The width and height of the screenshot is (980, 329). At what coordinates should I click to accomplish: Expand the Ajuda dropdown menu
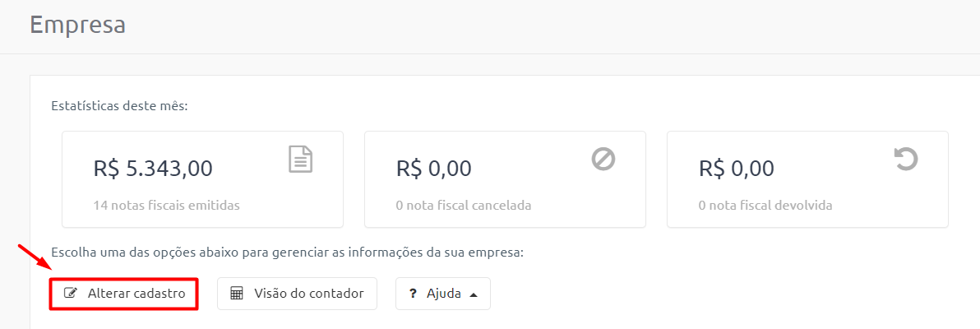pyautogui.click(x=443, y=294)
